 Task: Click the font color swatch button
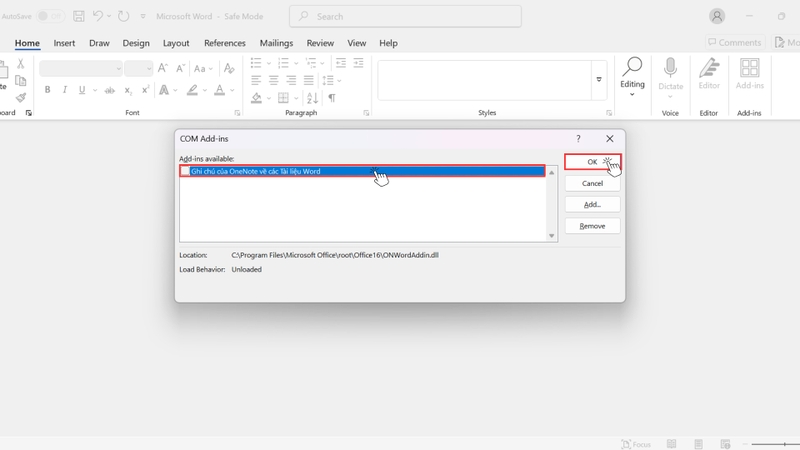click(x=219, y=90)
